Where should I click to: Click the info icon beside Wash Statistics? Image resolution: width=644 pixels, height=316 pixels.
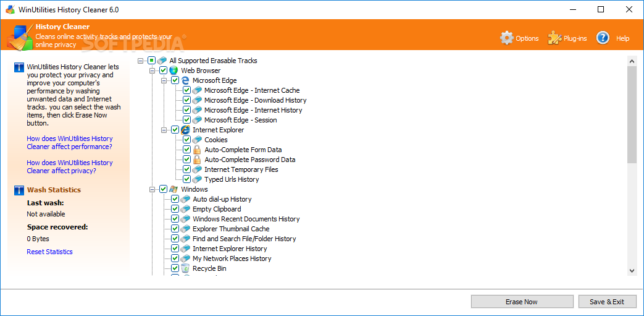(x=19, y=190)
